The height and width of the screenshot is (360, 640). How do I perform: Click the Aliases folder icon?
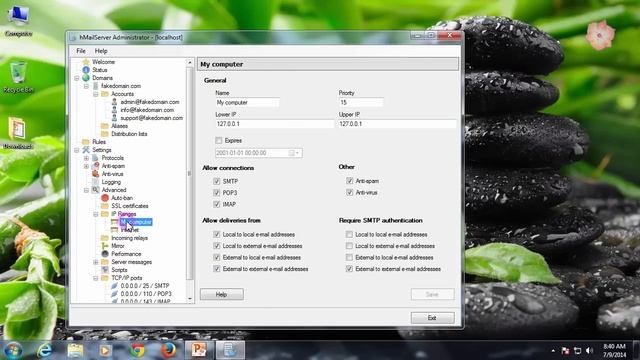point(105,126)
